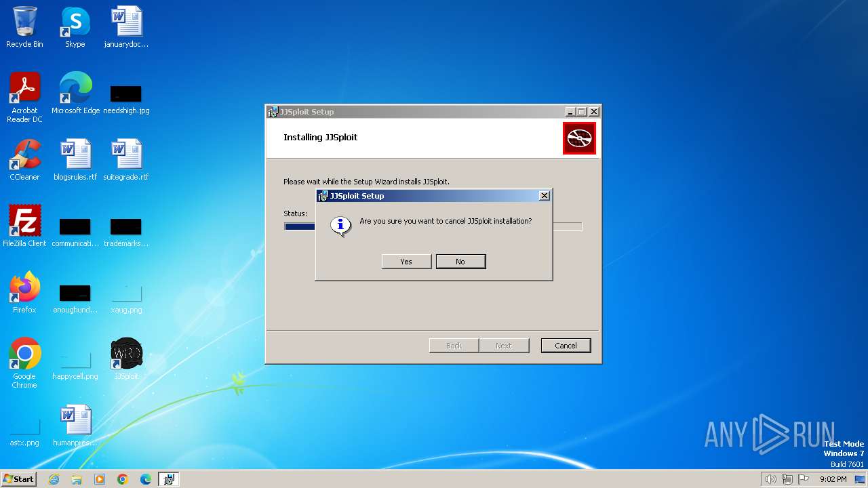
Task: Click the network status tray icon
Action: pyautogui.click(x=787, y=479)
